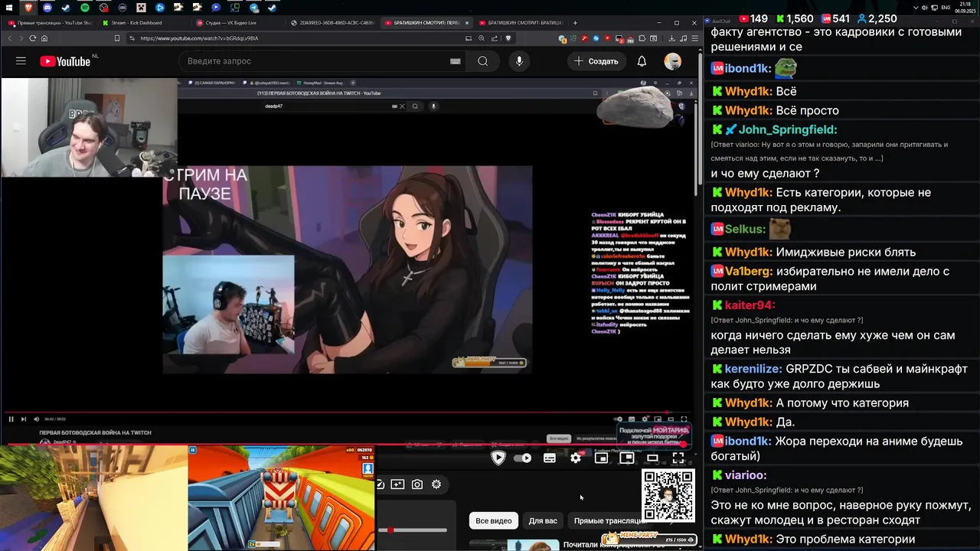980x551 pixels.
Task: Click chat username kaiter94
Action: (x=750, y=305)
